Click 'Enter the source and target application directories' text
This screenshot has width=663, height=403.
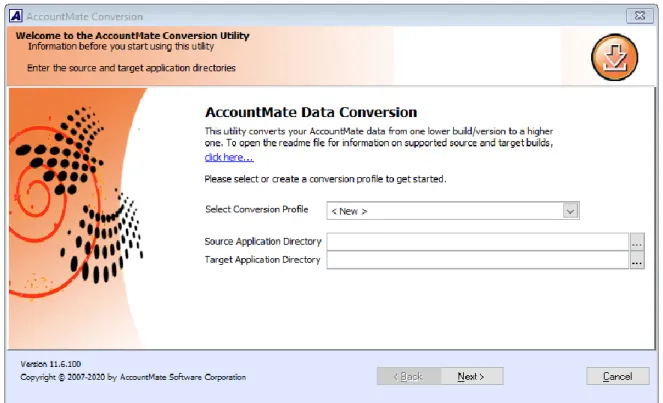pyautogui.click(x=131, y=68)
